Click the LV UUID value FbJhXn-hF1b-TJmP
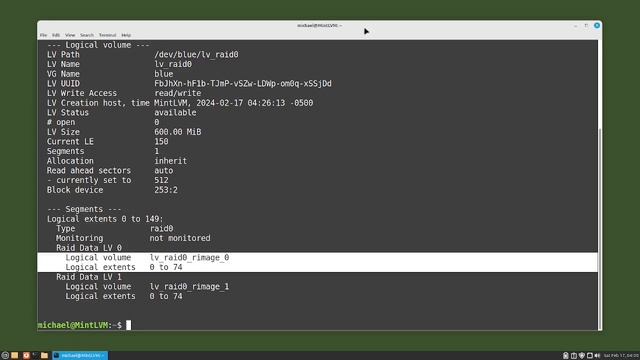Screen dimensions: 640x360 [242, 83]
